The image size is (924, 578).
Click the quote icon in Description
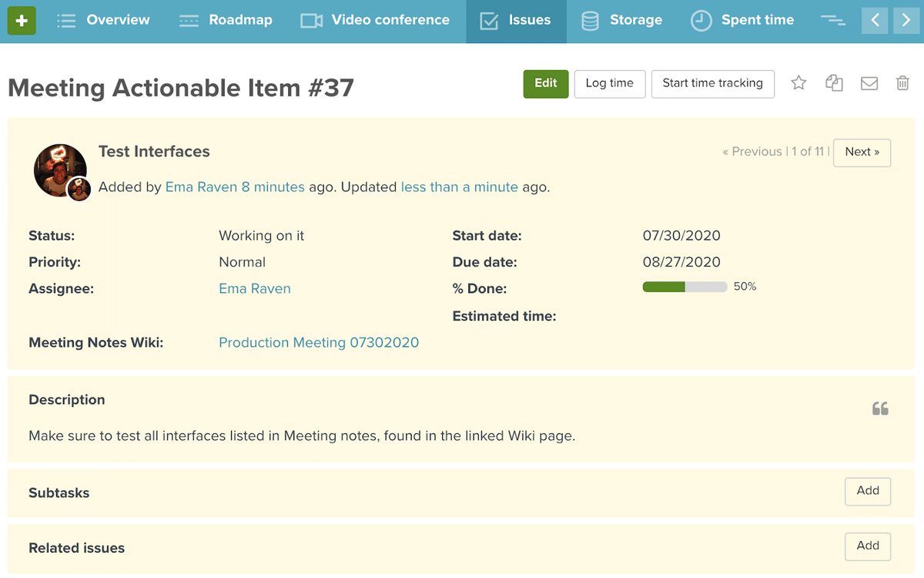880,408
